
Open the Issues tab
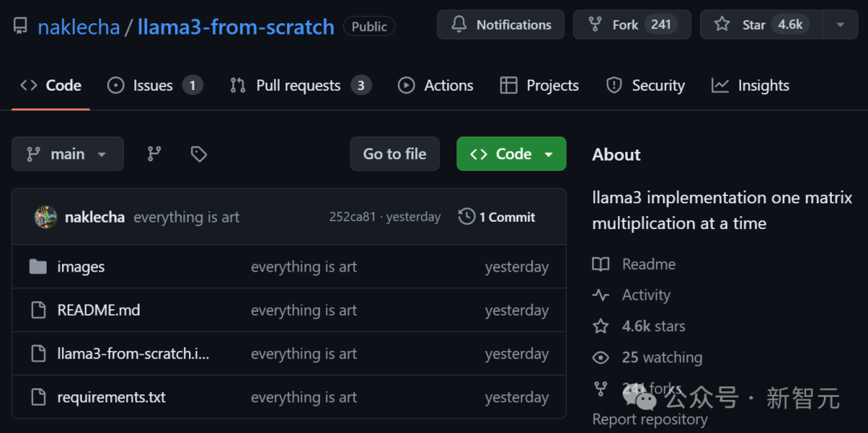click(154, 86)
